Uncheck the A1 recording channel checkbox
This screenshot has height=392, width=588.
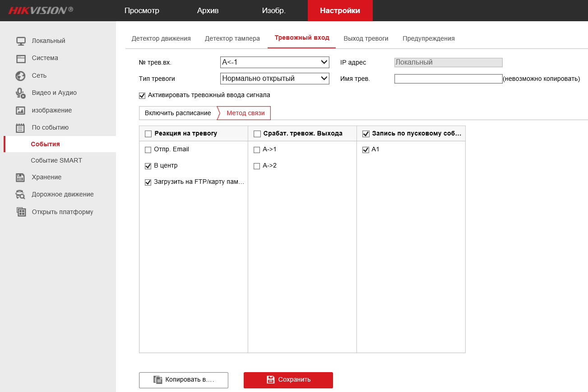coord(366,150)
